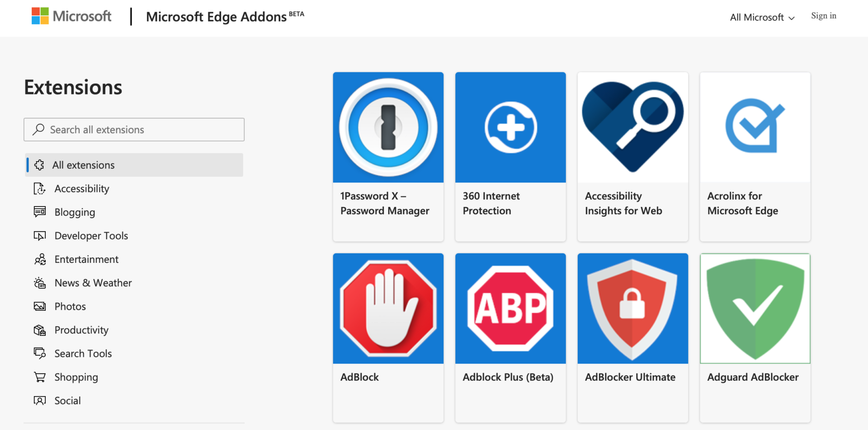Select the Social category
868x430 pixels.
[x=134, y=400]
